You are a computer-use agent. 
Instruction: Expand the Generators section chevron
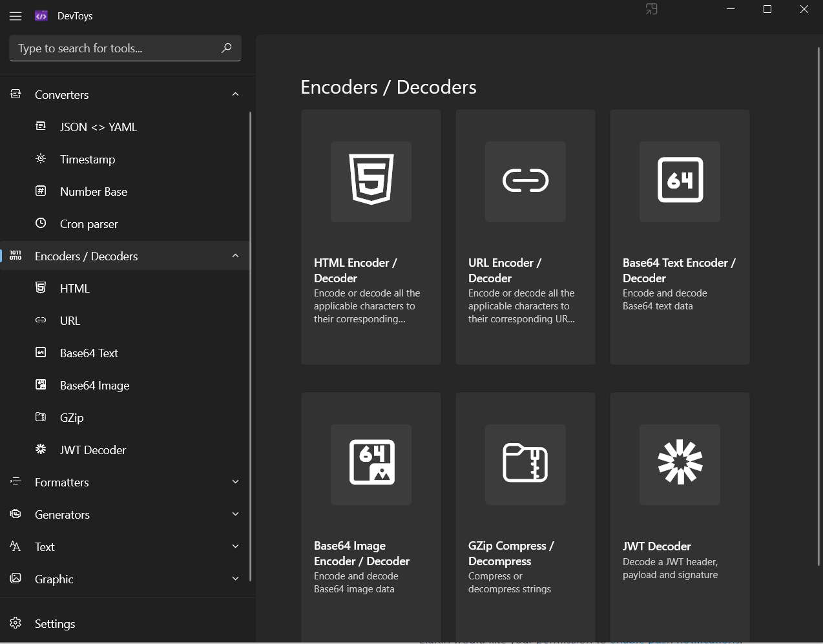pyautogui.click(x=235, y=514)
